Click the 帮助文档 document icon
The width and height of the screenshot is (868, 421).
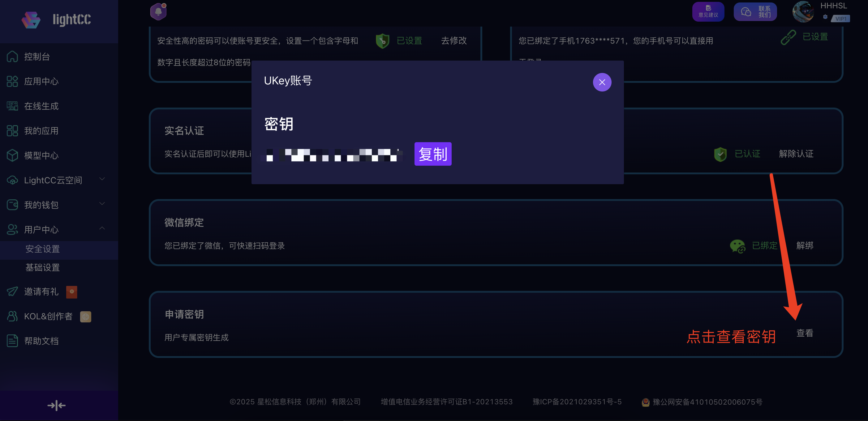[x=12, y=341]
